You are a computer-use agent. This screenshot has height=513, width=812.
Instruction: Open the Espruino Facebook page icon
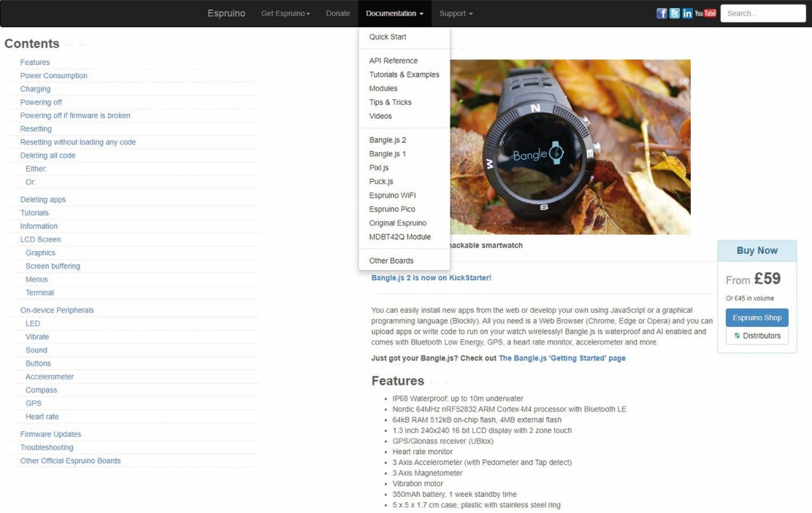(x=662, y=14)
